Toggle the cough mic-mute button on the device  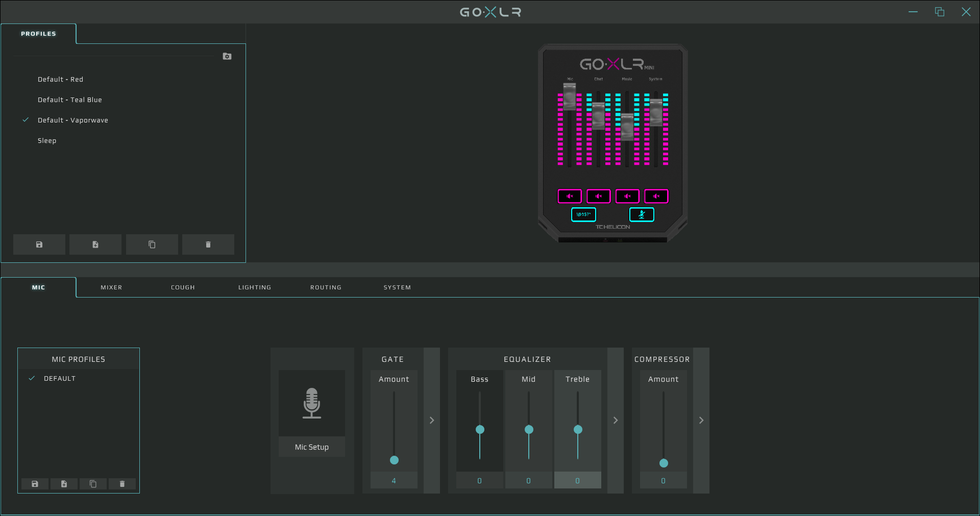pos(642,214)
